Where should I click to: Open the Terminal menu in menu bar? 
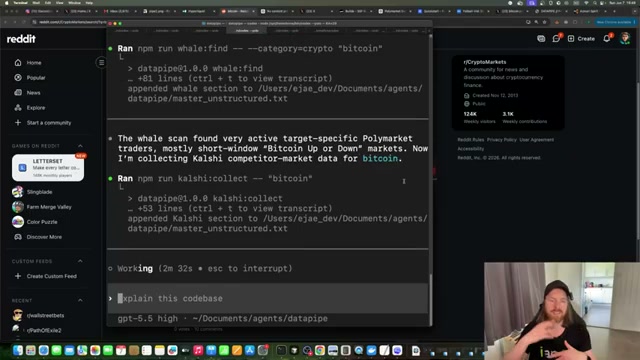pyautogui.click(x=20, y=2)
